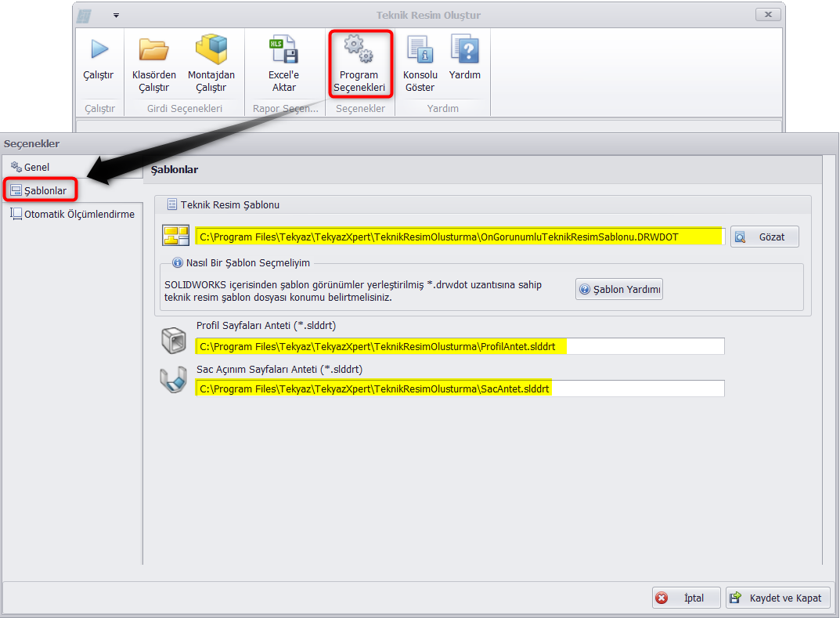Viewport: 840px width, 618px height.
Task: Click the Profil Sayfaları Anteti path field
Action: (x=460, y=346)
